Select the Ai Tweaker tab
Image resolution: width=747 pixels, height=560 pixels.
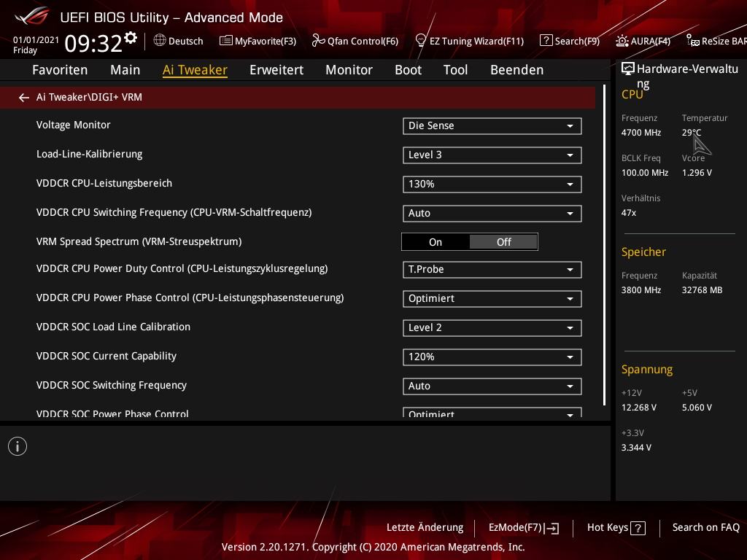[195, 70]
